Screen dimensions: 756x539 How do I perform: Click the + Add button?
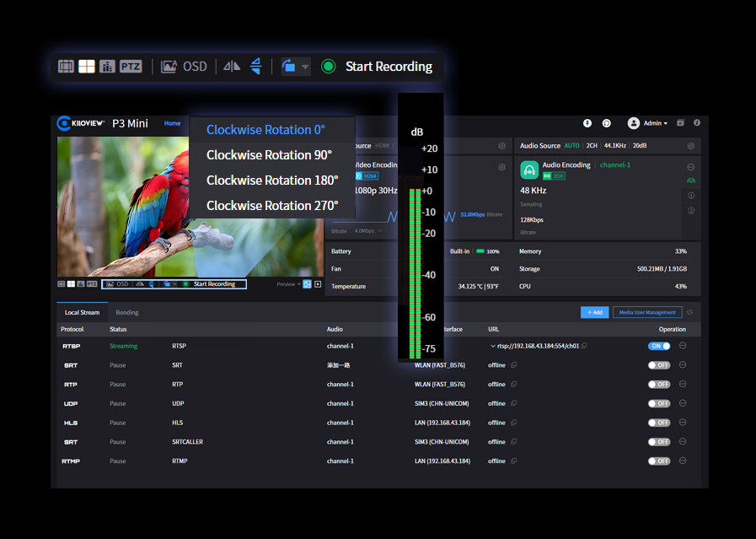pyautogui.click(x=594, y=312)
